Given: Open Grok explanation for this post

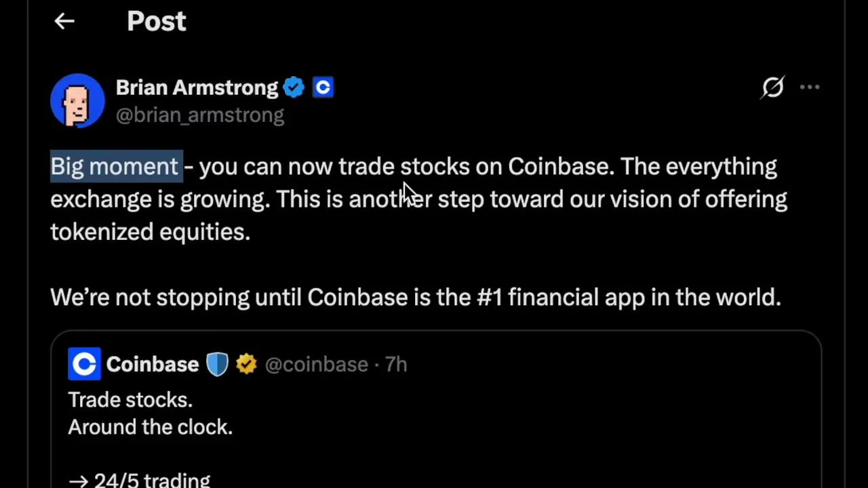Looking at the screenshot, I should point(773,87).
